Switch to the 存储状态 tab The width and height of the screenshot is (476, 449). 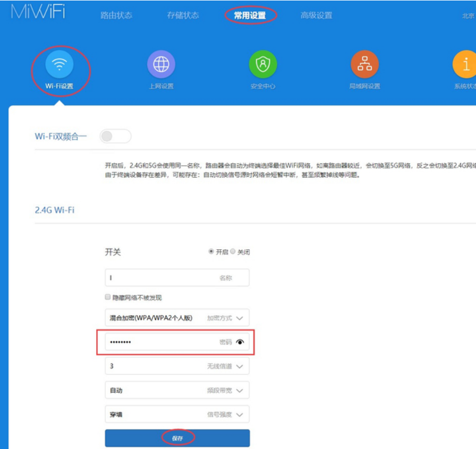tap(183, 15)
